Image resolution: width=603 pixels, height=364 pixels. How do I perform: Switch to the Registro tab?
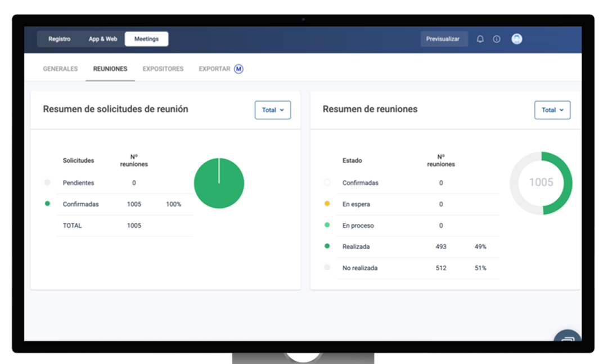coord(59,39)
